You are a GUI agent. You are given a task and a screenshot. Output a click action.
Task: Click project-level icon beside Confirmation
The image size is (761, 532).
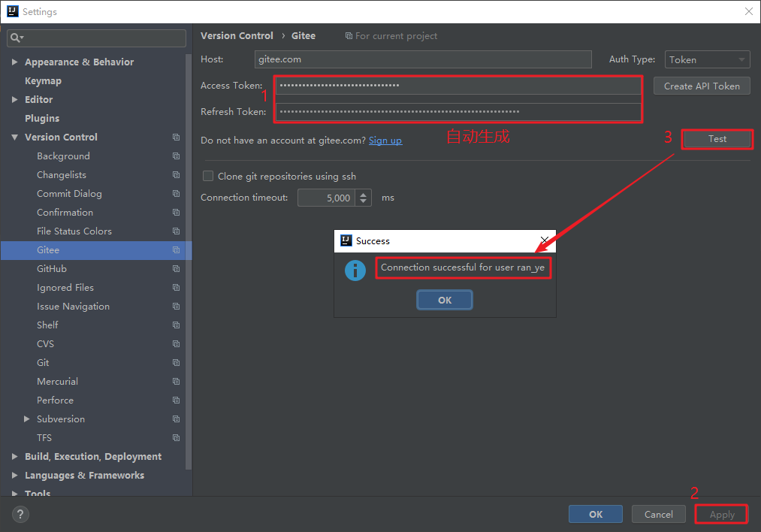pos(177,213)
